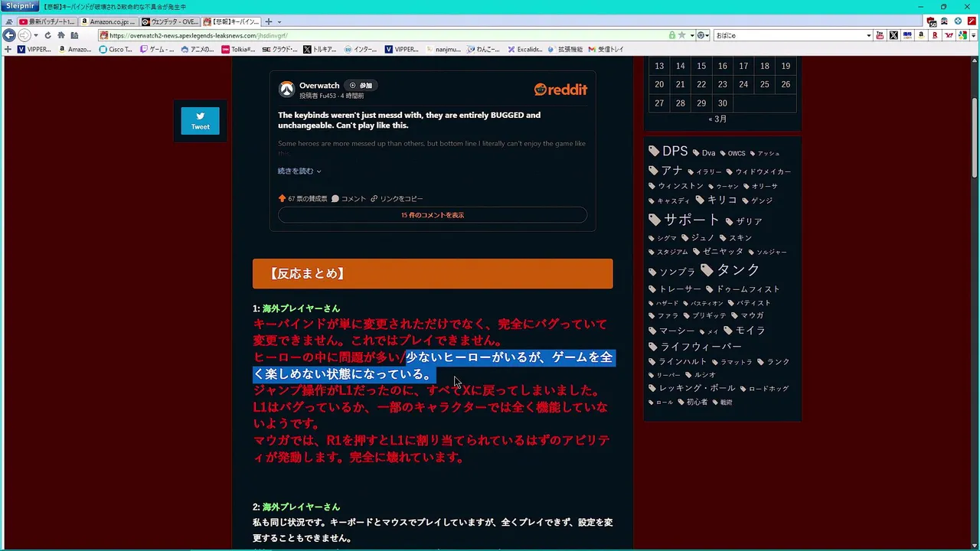Search with the Rakuten engine icon

(x=935, y=35)
